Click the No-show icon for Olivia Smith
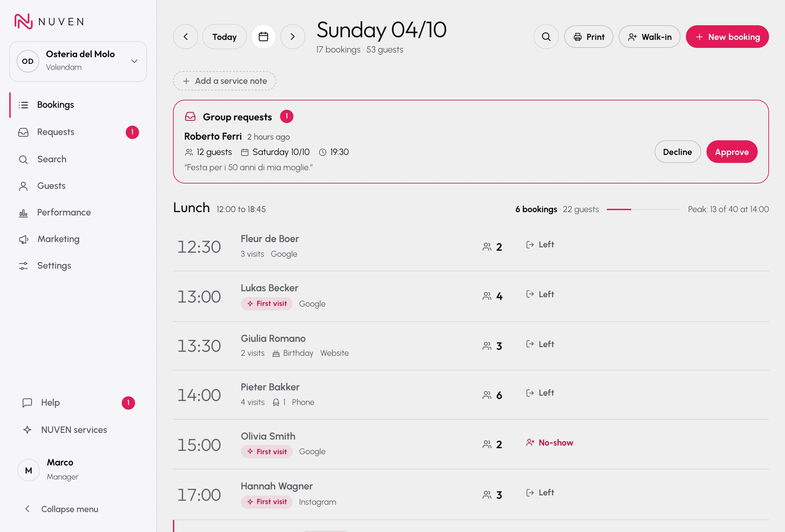 point(530,442)
